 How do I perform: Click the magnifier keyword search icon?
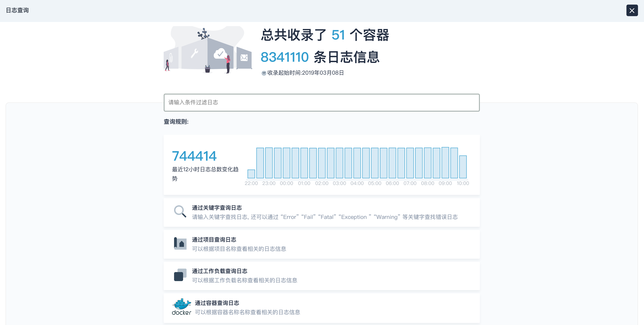point(180,211)
